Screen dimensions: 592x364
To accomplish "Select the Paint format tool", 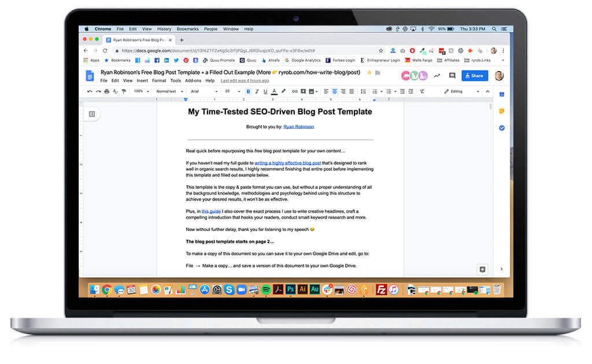I will 124,91.
